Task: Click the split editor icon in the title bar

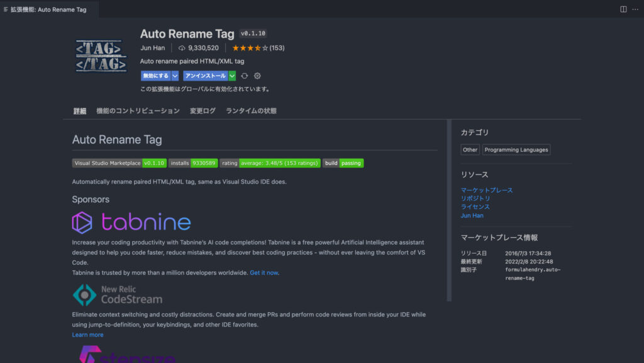Action: (x=623, y=9)
